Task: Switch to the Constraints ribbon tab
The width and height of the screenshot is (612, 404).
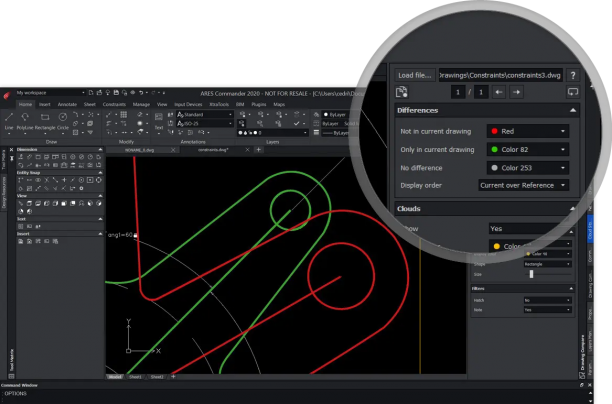Action: 114,105
